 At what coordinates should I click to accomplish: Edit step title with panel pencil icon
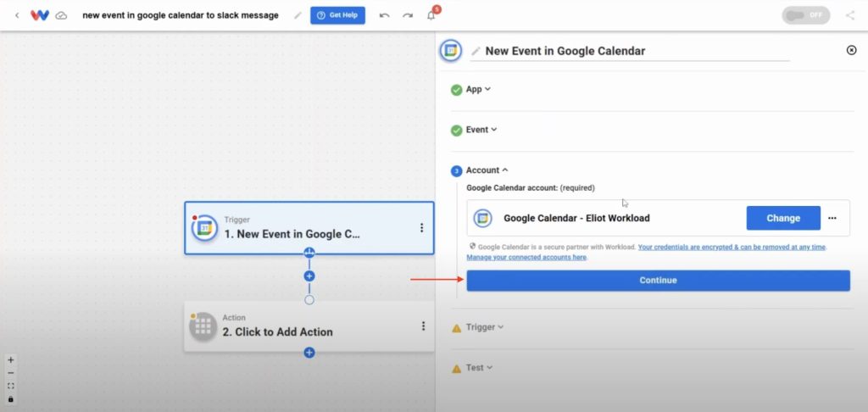click(x=476, y=52)
